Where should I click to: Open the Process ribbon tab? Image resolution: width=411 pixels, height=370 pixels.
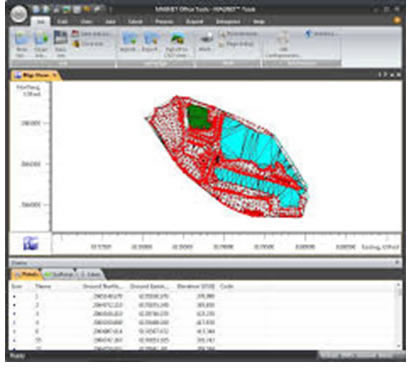coord(164,22)
